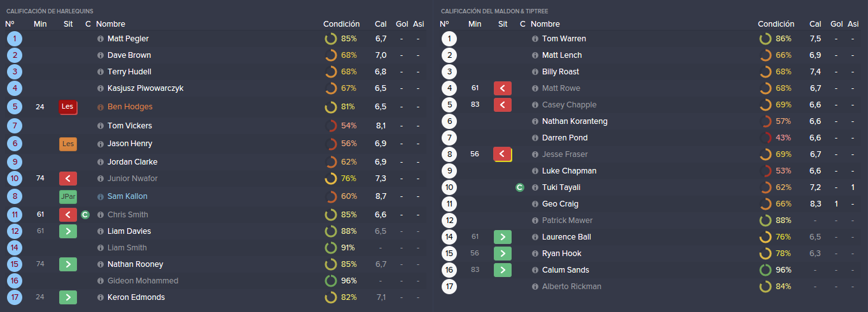Click the info icon beside Matt Pegler
The width and height of the screenshot is (868, 312).
(x=101, y=39)
